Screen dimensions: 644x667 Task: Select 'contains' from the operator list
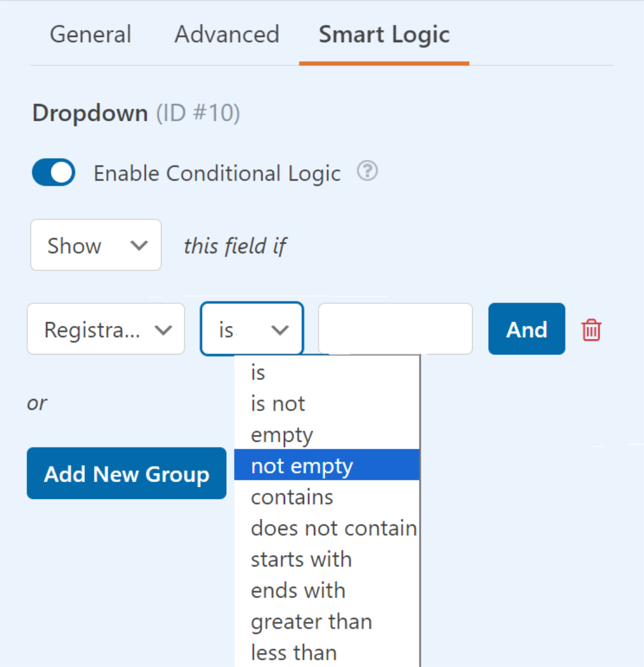point(327,497)
